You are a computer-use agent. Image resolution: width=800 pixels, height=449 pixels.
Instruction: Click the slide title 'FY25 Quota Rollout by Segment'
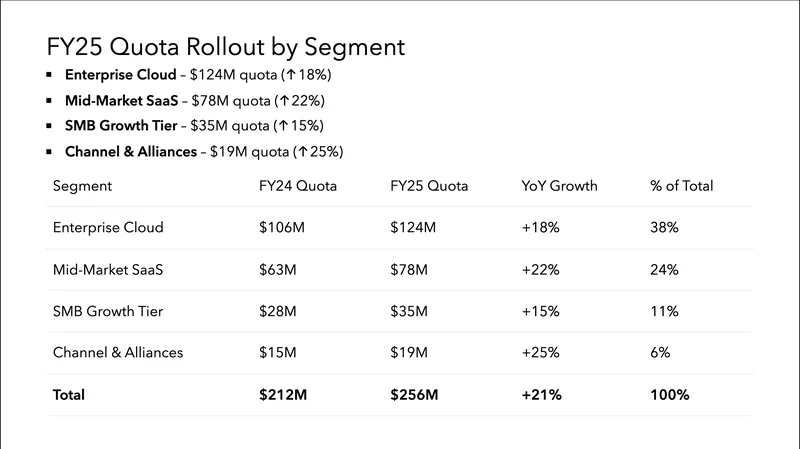pos(226,47)
